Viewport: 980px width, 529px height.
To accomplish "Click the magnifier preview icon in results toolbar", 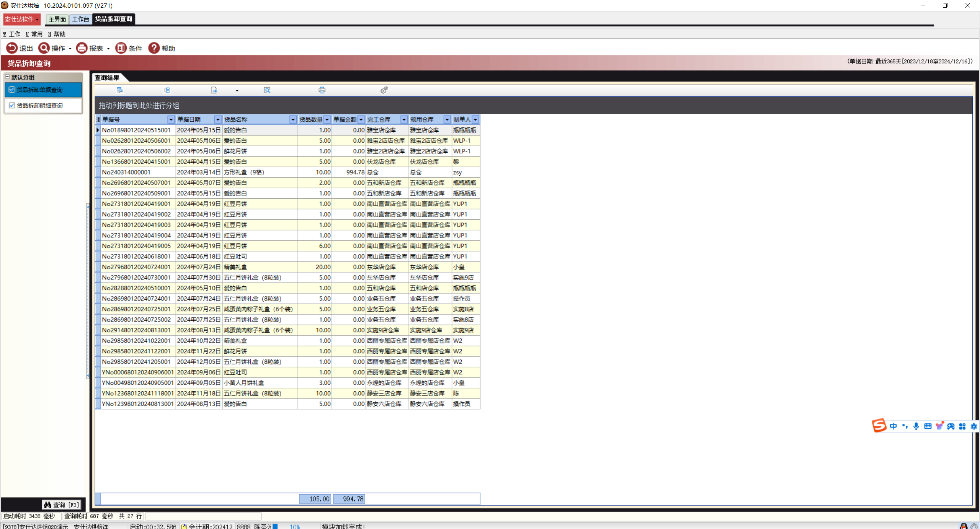I will [x=267, y=90].
